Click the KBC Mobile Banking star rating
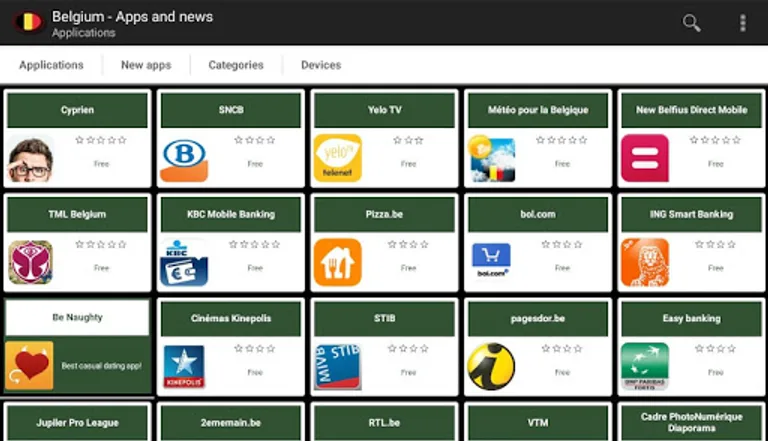Image resolution: width=768 pixels, height=441 pixels. 255,244
